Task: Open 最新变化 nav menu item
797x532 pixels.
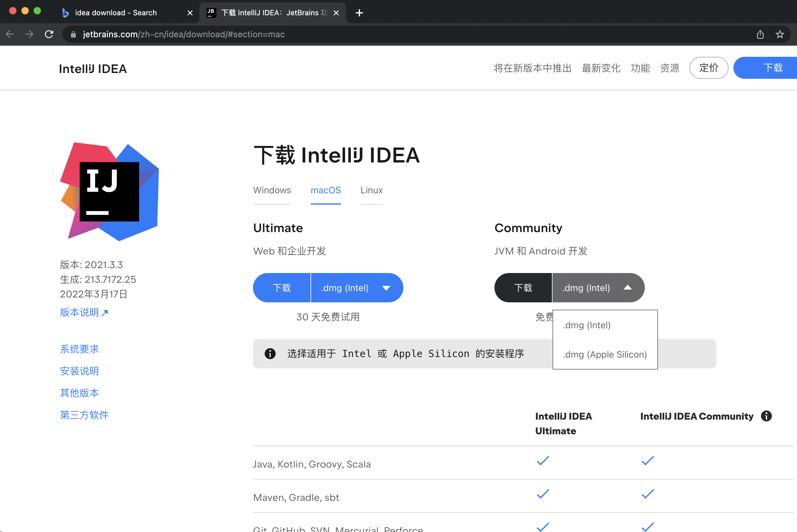Action: 601,68
